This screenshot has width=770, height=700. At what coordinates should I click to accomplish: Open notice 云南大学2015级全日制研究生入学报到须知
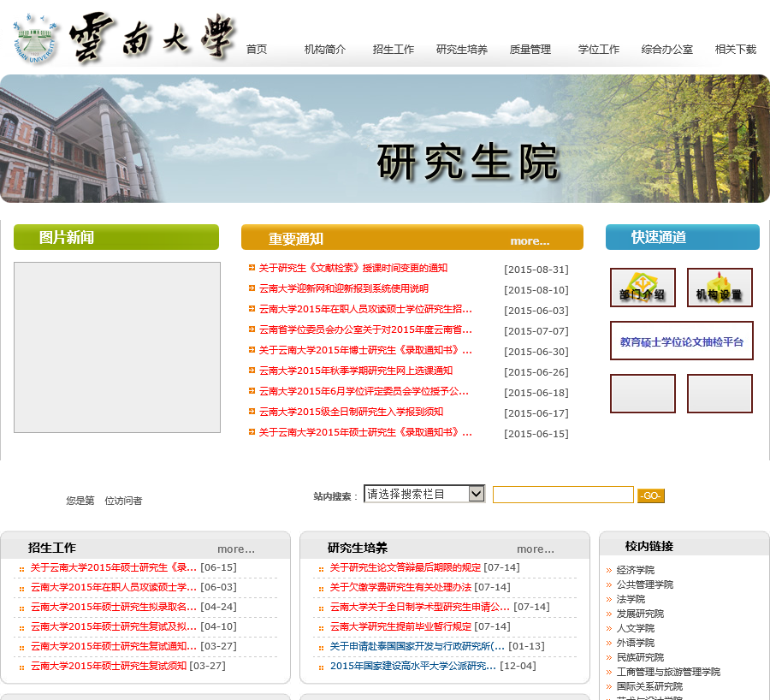[x=351, y=412]
